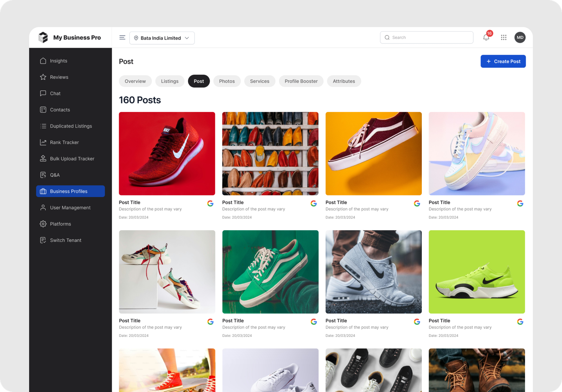Open Platforms settings in sidebar
The width and height of the screenshot is (562, 392).
[60, 224]
